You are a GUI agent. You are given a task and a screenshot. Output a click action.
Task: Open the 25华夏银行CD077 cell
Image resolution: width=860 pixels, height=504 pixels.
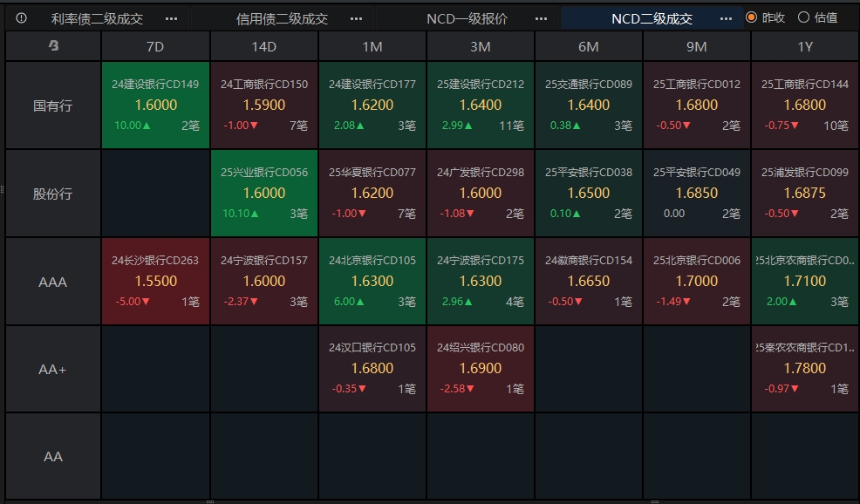(372, 193)
